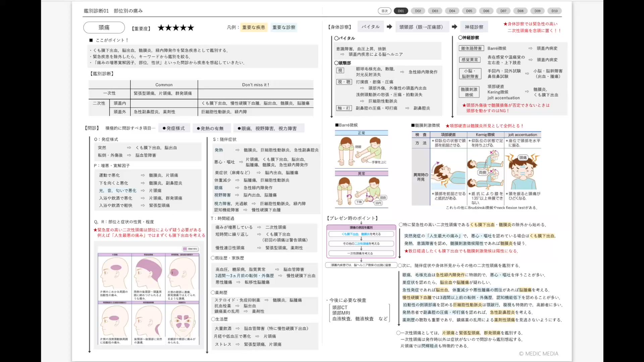Click the five-star importance rating
The height and width of the screenshot is (362, 644).
176,28
